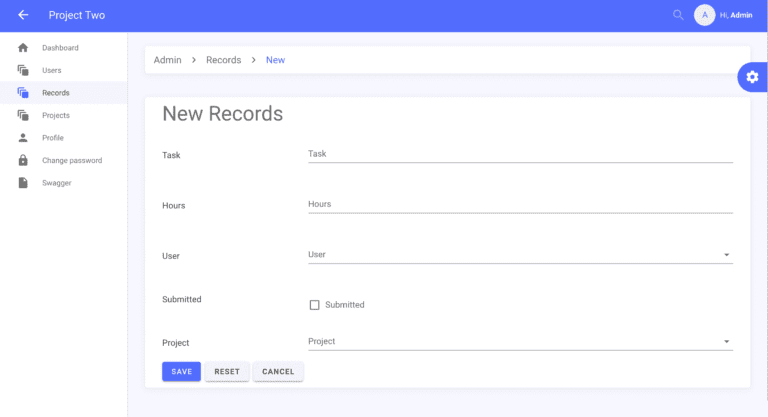This screenshot has height=417, width=768.
Task: Click the Users sidebar icon
Action: point(23,70)
